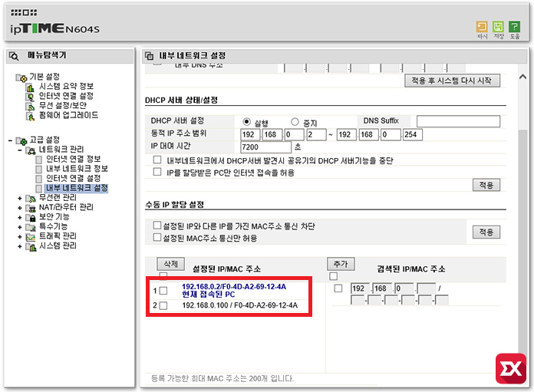
Task: Click the orange 다시 (refresh) icon
Action: click(483, 28)
